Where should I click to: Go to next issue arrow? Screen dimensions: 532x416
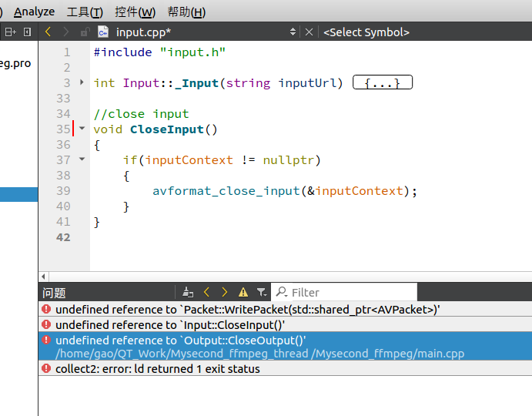point(224,292)
